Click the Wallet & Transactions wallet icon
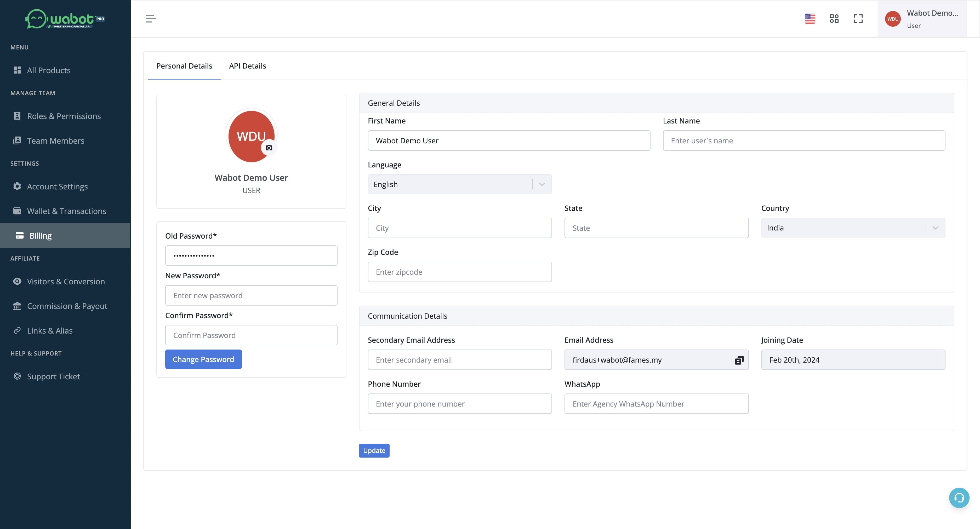 pyautogui.click(x=17, y=211)
